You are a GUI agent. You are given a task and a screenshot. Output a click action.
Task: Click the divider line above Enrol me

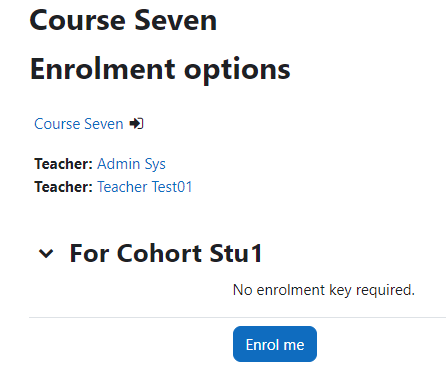pos(237,318)
